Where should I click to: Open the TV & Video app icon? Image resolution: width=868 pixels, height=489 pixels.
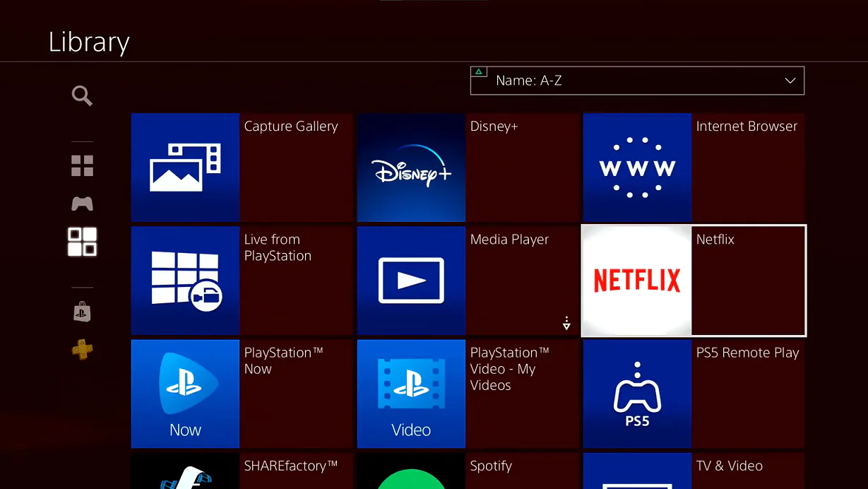[637, 471]
